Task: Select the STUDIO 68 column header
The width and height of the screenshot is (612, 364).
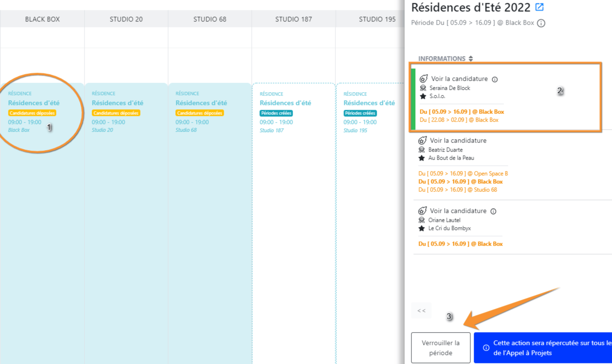Action: click(210, 19)
